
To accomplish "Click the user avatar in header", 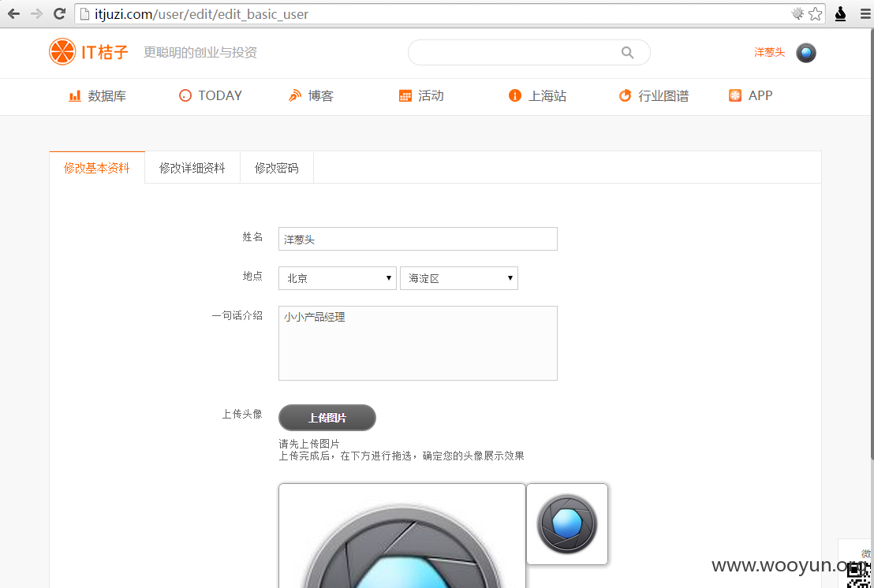I will coord(806,53).
